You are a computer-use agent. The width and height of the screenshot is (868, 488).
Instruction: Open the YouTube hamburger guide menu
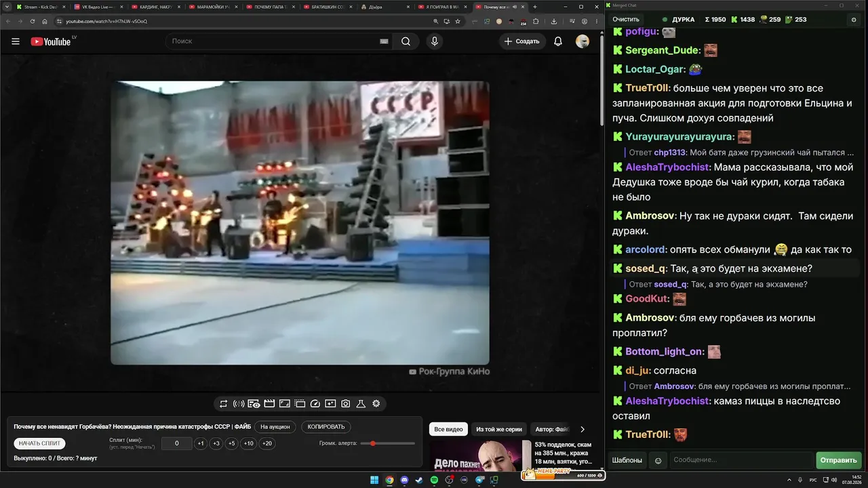pyautogui.click(x=16, y=41)
